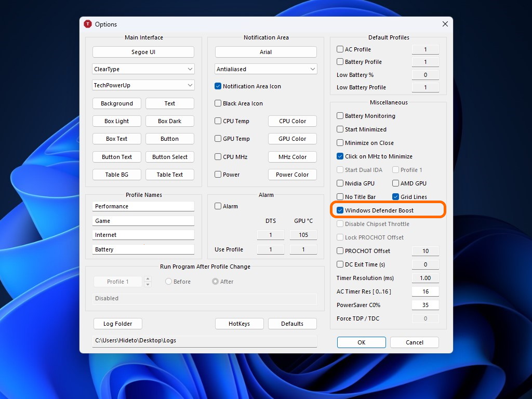Enable Start Minimized option

[340, 129]
